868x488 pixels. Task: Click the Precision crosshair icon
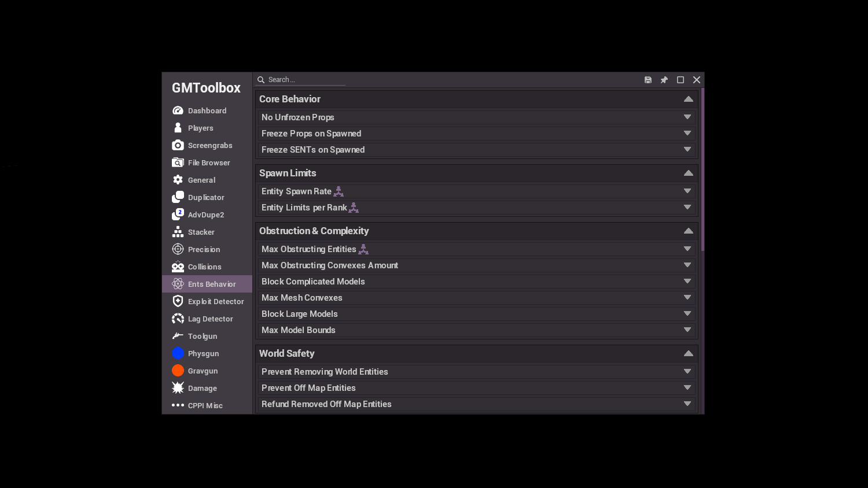point(178,249)
